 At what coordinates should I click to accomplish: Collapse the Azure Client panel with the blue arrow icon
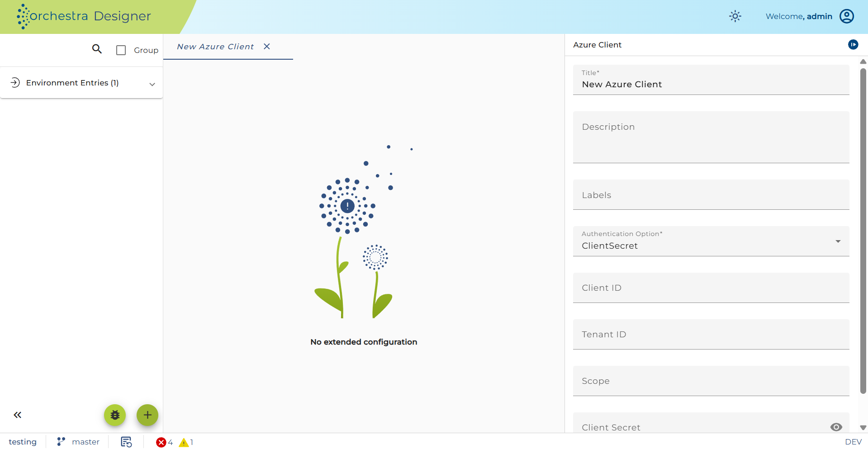click(853, 44)
